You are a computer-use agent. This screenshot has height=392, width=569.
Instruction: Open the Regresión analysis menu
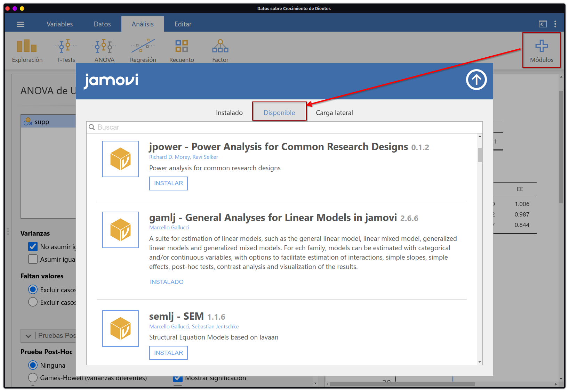point(143,51)
